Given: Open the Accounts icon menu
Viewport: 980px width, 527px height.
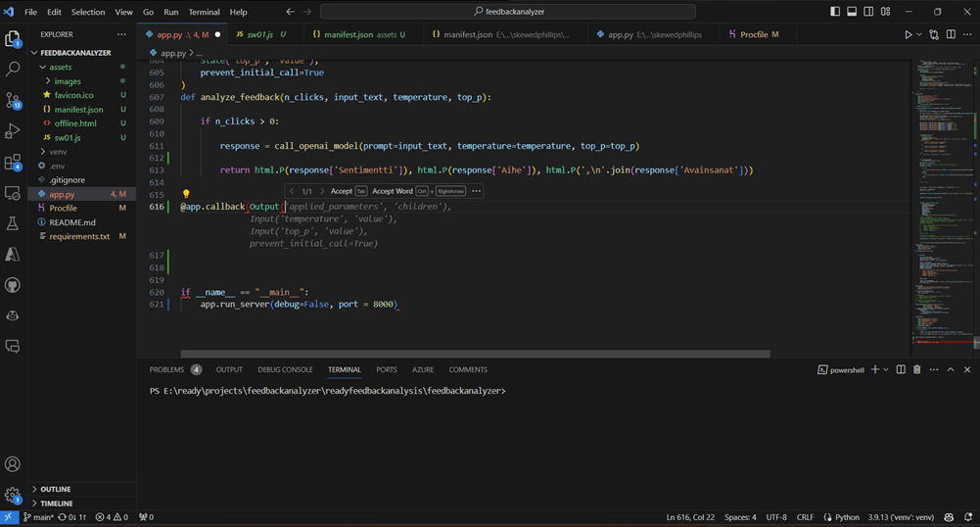Looking at the screenshot, I should (13, 464).
